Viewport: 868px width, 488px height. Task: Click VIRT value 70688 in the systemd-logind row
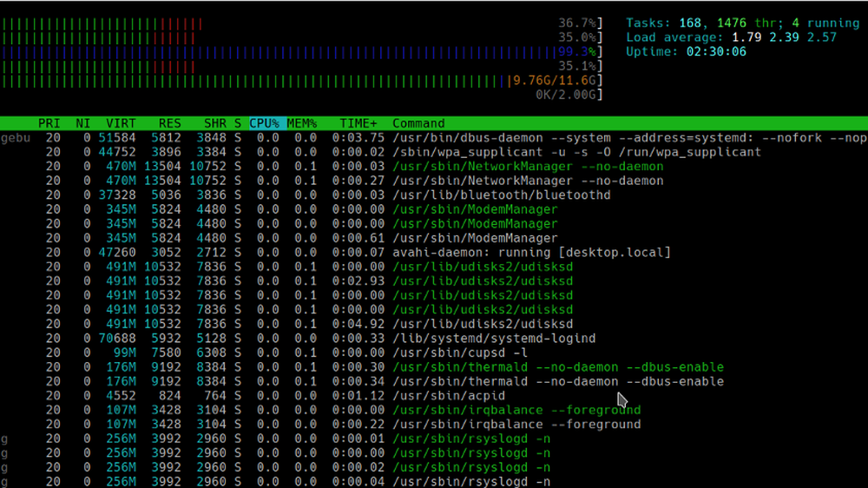117,339
